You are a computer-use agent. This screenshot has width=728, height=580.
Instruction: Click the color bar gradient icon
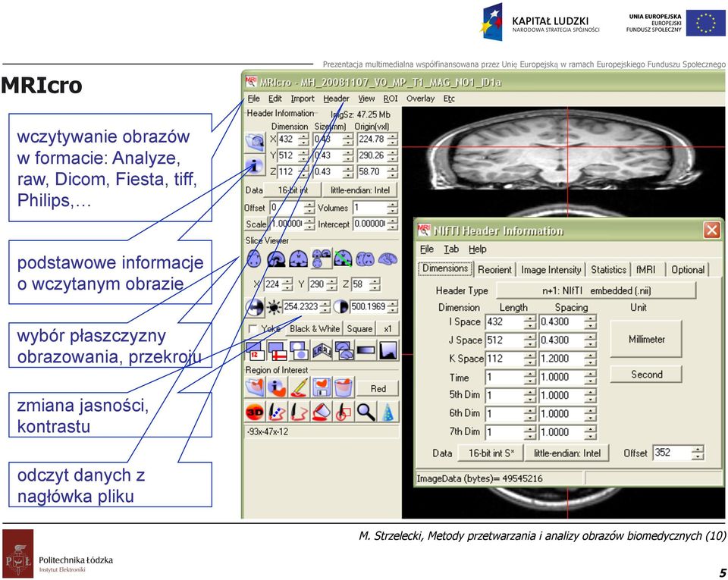pyautogui.click(x=366, y=351)
